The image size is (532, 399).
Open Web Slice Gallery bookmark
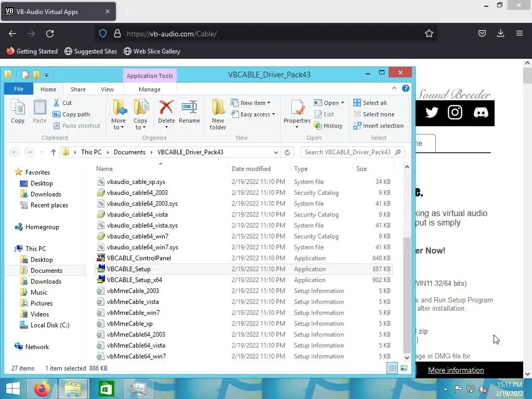coord(152,51)
